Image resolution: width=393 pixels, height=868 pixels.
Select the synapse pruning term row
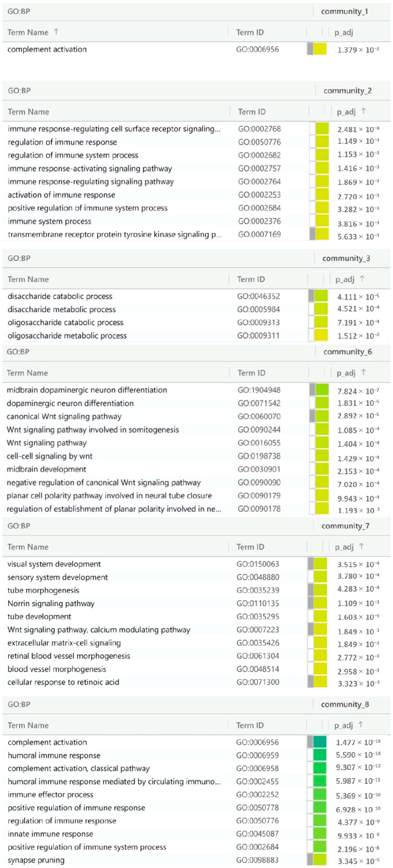point(36,860)
